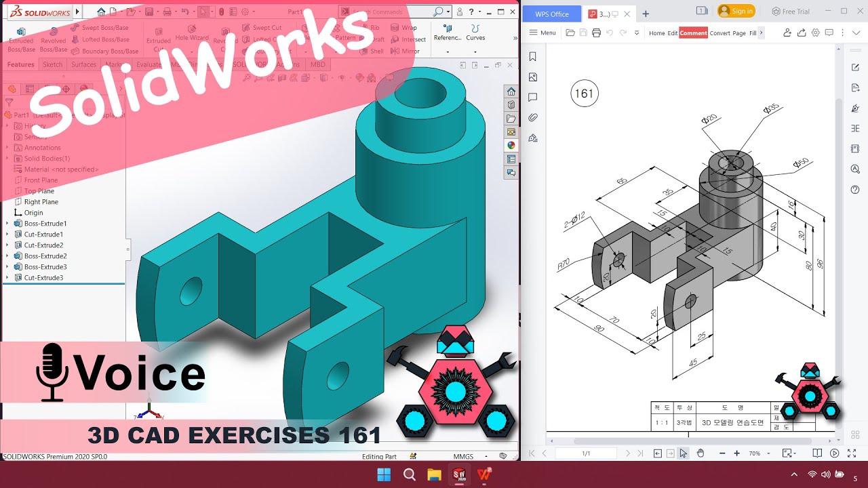The height and width of the screenshot is (488, 868).
Task: Open the WPS thumbnail sidebar panel
Action: pyautogui.click(x=533, y=77)
